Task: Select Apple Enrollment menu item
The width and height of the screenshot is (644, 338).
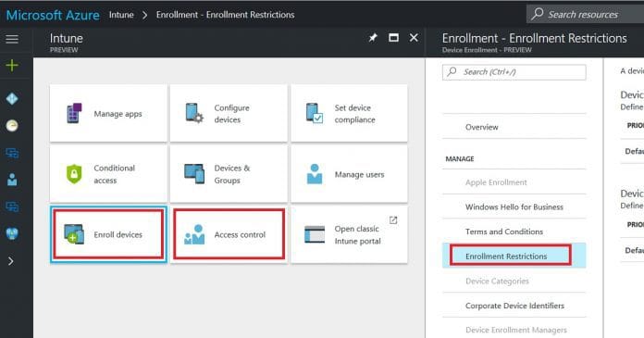Action: pos(514,182)
